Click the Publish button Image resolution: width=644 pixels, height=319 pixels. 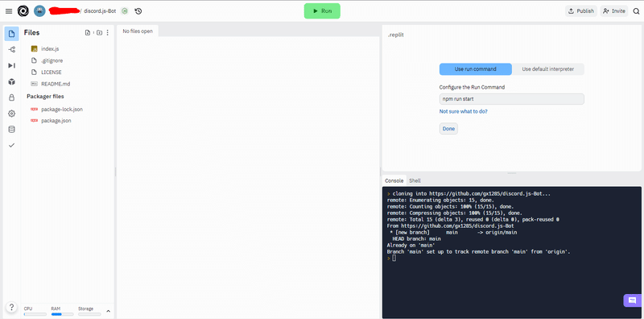[580, 11]
